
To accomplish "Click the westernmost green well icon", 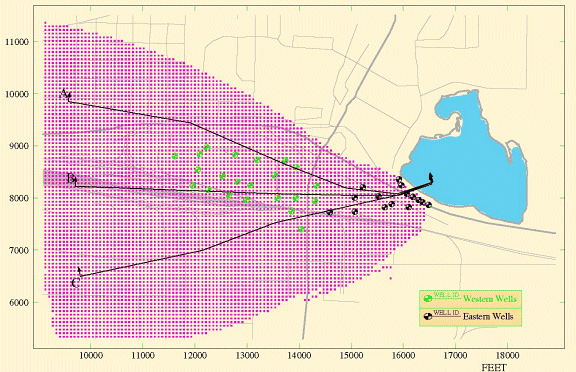I will 175,156.
